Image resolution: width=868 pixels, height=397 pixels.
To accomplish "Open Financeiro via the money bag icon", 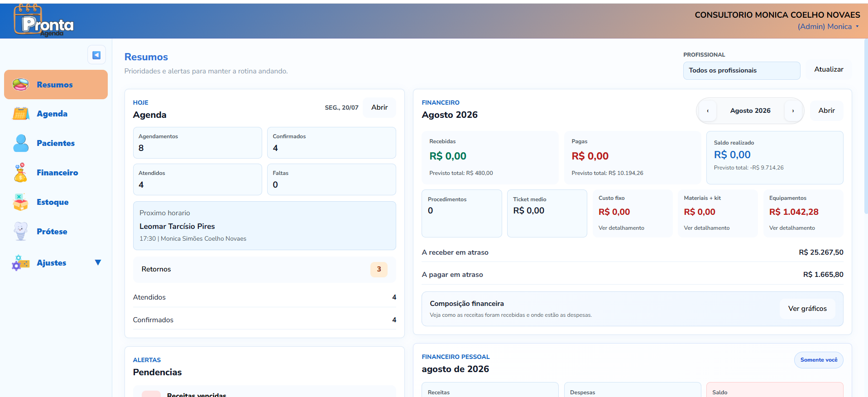I will [20, 173].
